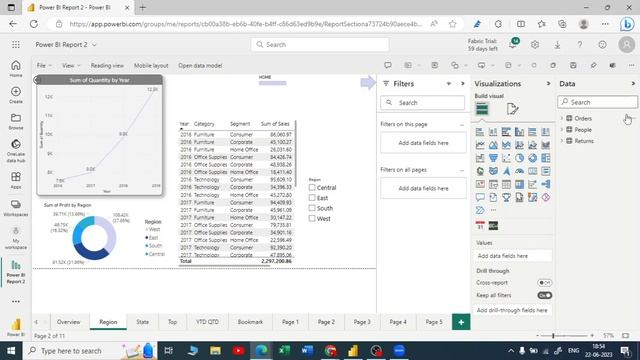Collapse the Data pane chevron

(633, 83)
